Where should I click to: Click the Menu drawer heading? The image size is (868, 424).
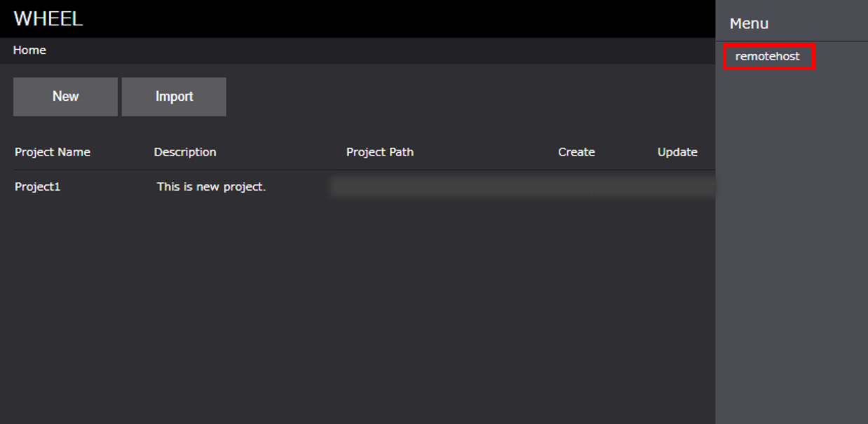(749, 23)
